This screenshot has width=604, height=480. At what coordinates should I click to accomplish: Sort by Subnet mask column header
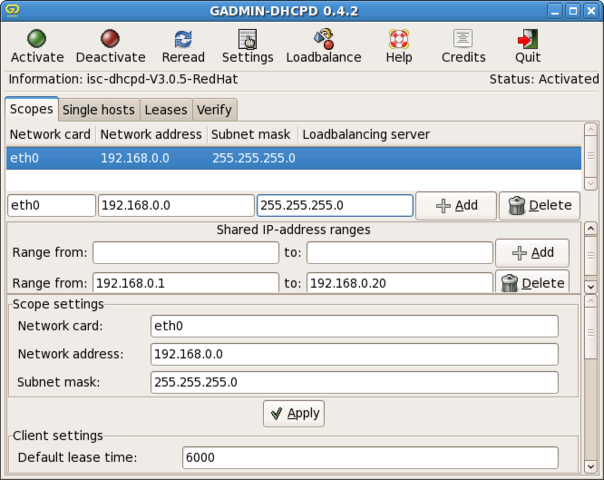pos(251,134)
